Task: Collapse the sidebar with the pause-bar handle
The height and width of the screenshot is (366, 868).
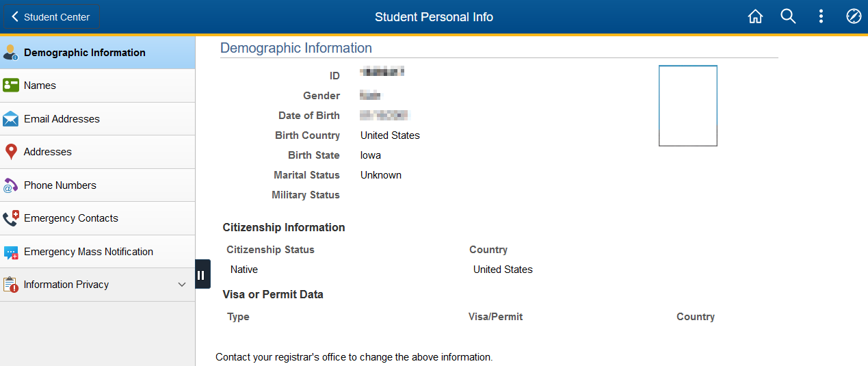Action: pyautogui.click(x=201, y=274)
